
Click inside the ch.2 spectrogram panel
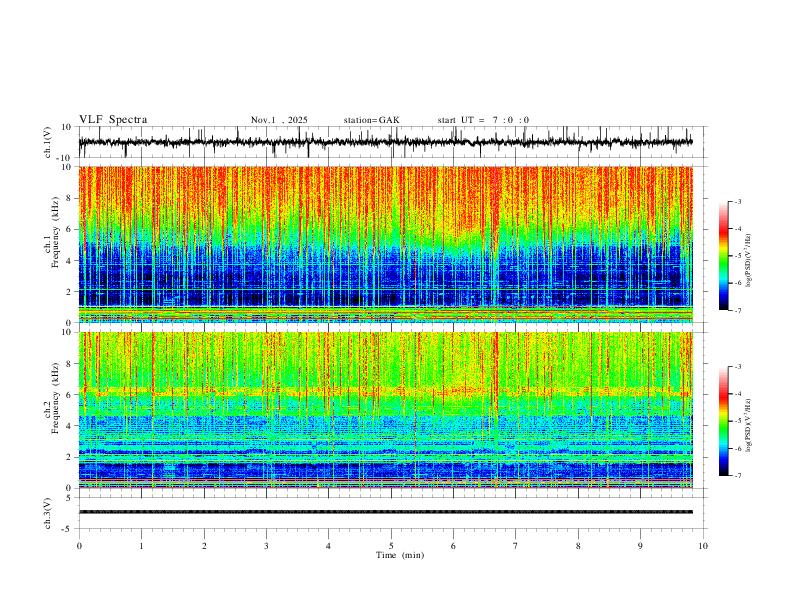[385, 410]
